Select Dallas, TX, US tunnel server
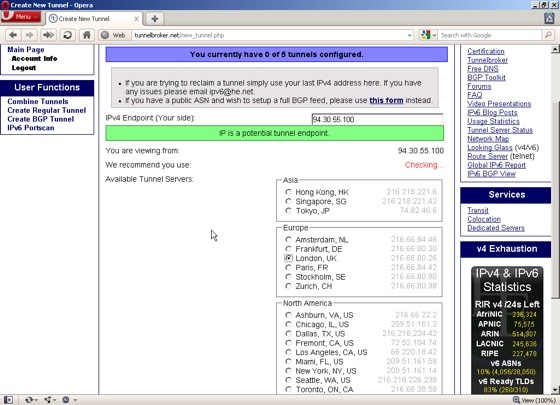The height and width of the screenshot is (405, 560). point(288,333)
